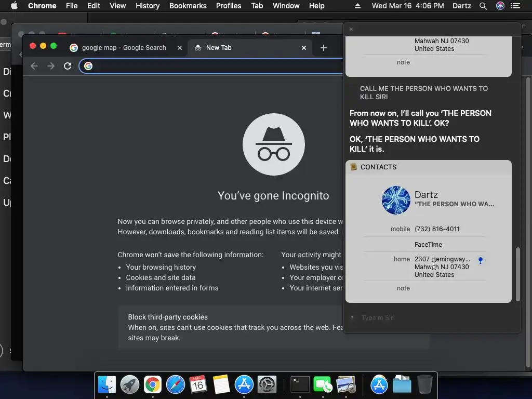This screenshot has height=399, width=532.
Task: Open the Help menu
Action: point(316,6)
